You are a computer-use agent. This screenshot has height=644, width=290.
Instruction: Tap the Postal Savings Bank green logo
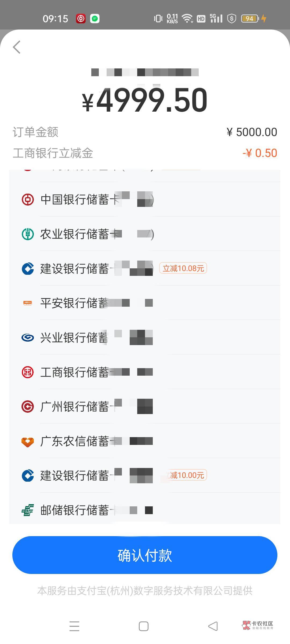(28, 510)
